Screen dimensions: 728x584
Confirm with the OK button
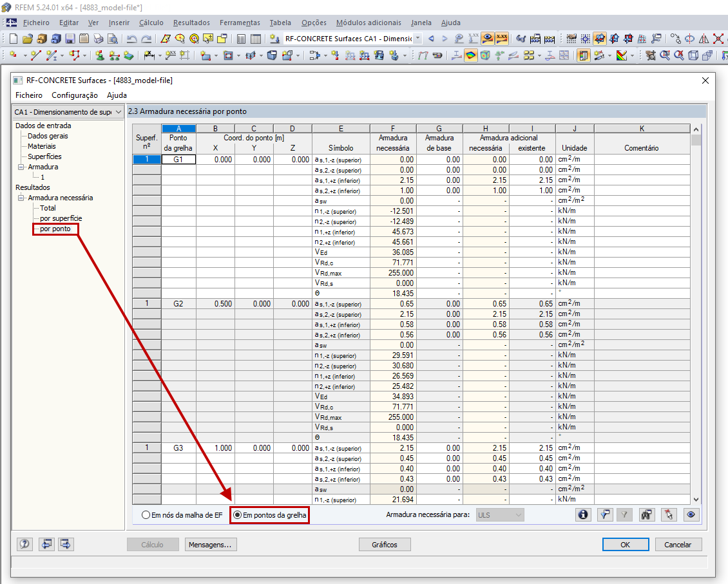click(626, 545)
